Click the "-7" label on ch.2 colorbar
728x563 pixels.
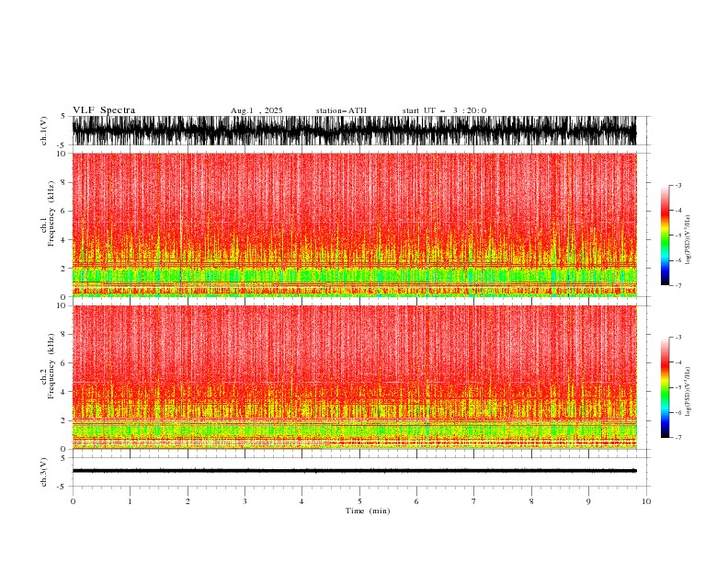coord(677,438)
